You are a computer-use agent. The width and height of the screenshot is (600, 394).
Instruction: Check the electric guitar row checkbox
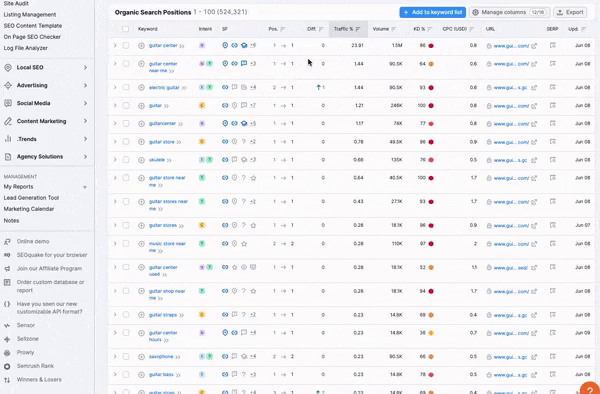(126, 87)
